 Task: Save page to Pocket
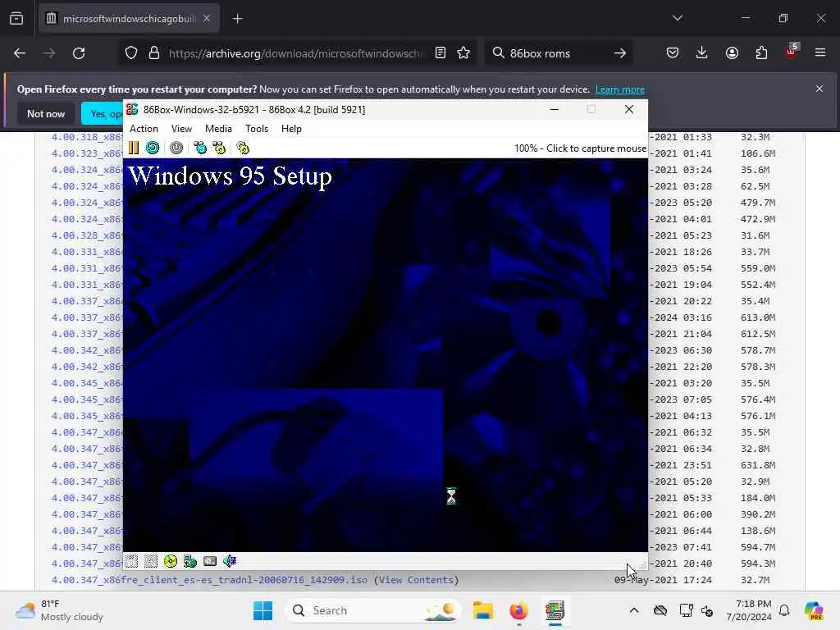pyautogui.click(x=673, y=52)
